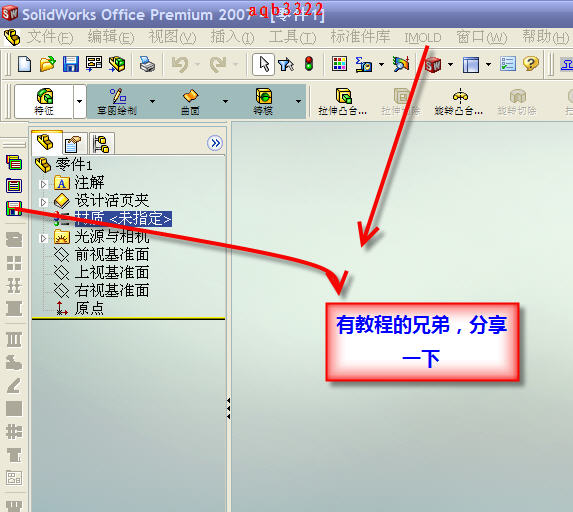
Task: Open dropdown arrow next to 特征
Action: pos(80,101)
